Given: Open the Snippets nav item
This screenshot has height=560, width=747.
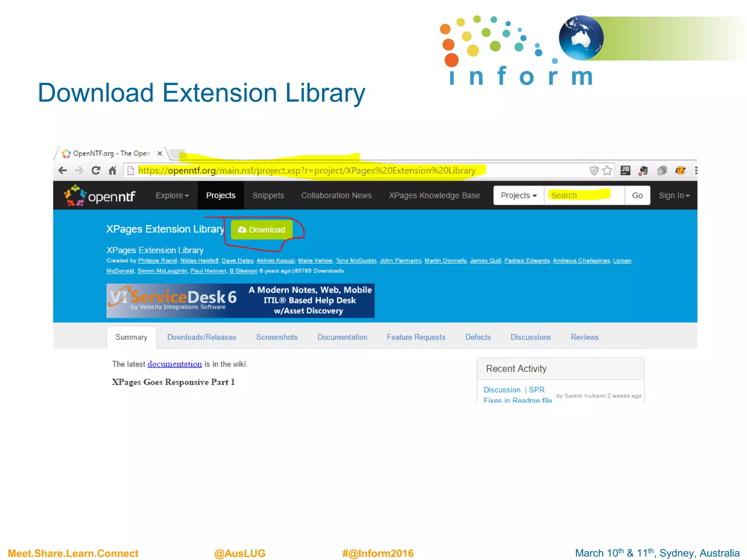Looking at the screenshot, I should pyautogui.click(x=268, y=195).
